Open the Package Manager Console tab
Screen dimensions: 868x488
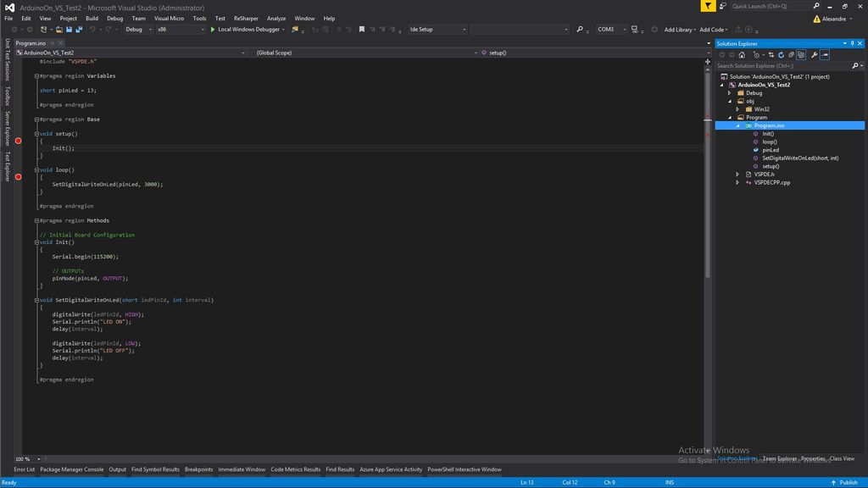point(71,469)
